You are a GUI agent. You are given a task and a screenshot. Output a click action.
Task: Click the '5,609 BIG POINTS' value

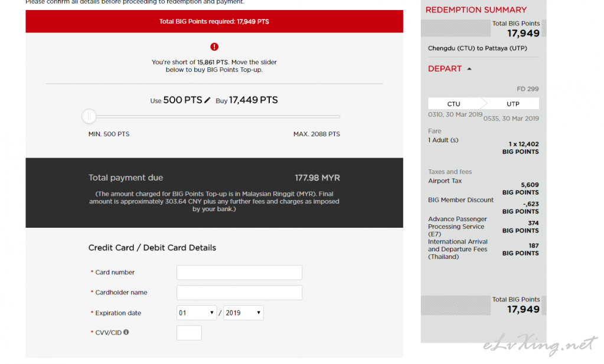[520, 189]
